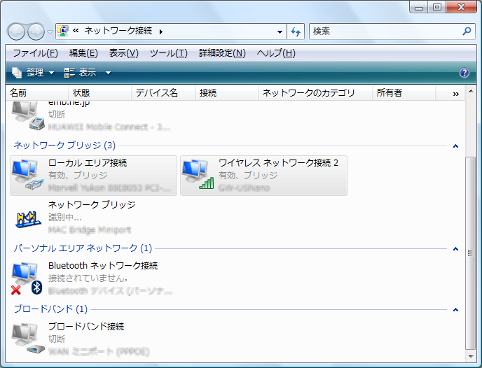This screenshot has width=482, height=368.
Task: Open the help question mark icon
Action: coord(464,73)
